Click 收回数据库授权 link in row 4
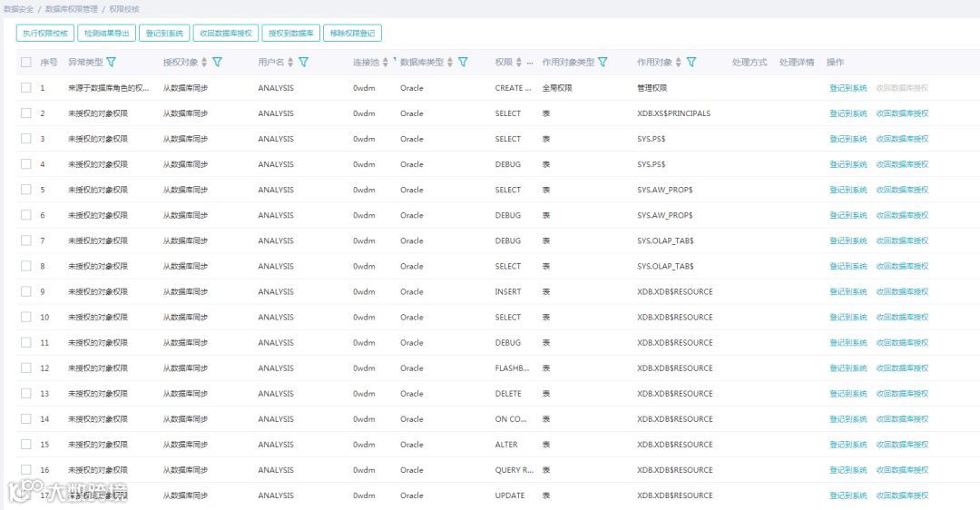 click(x=903, y=164)
